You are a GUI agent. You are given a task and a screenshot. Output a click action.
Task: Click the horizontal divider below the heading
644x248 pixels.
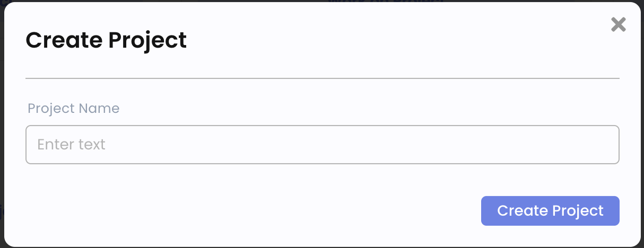[x=322, y=78]
